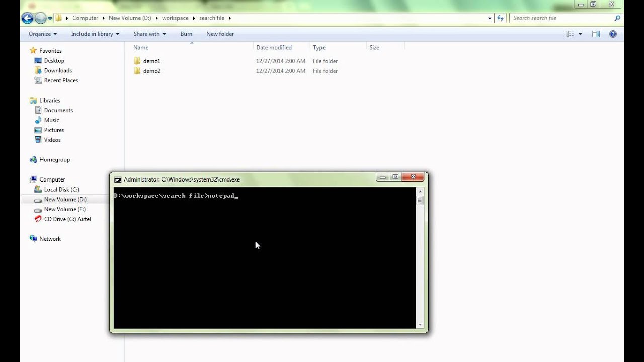Expand the arrow after Computer in breadcrumb

click(103, 18)
